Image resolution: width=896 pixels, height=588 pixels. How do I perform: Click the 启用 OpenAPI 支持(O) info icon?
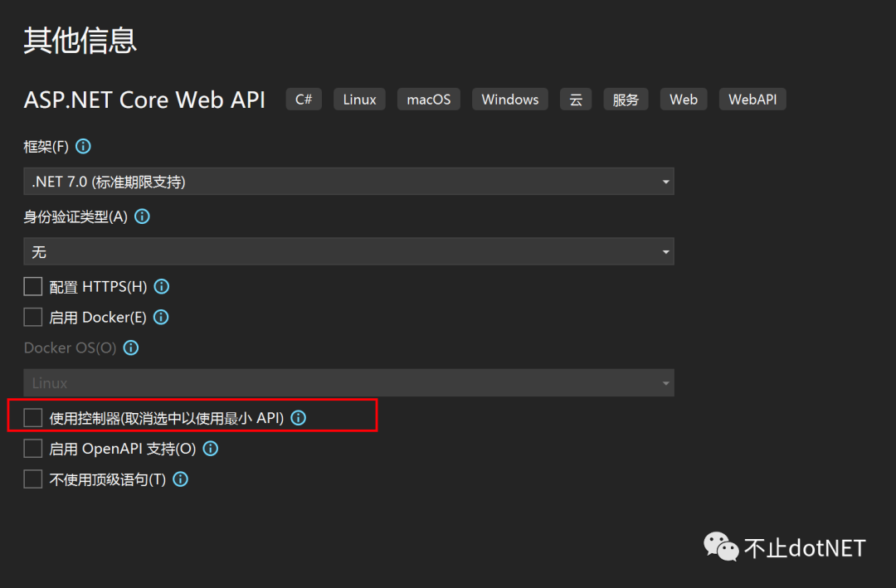(x=210, y=449)
